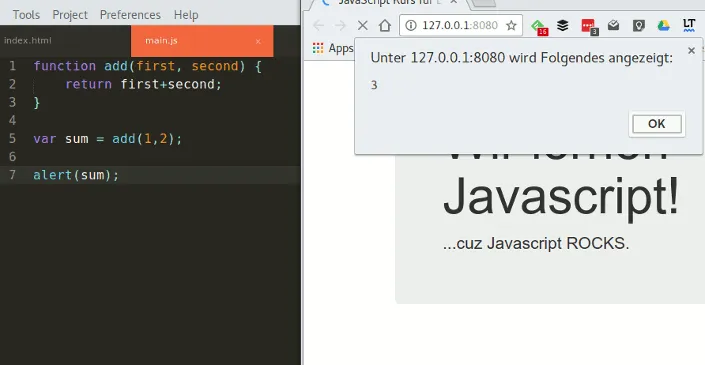
Task: Click the 'function' keyword on line 1
Action: (x=64, y=66)
